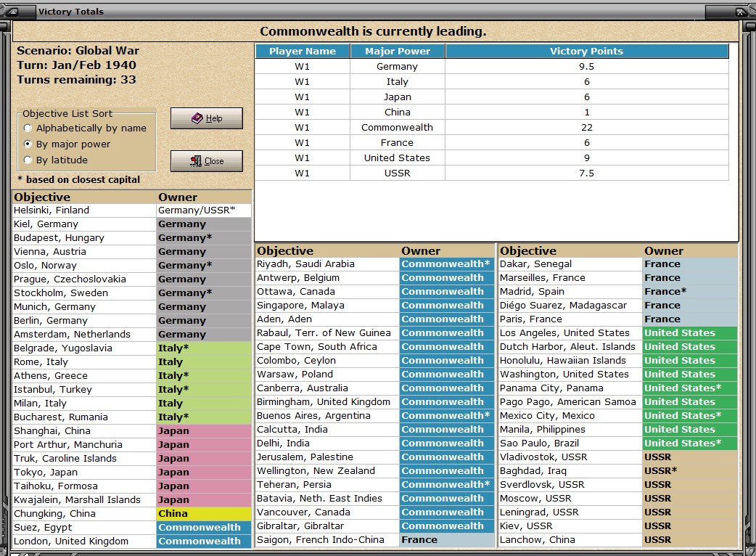Click the Player Name column header

pyautogui.click(x=303, y=51)
